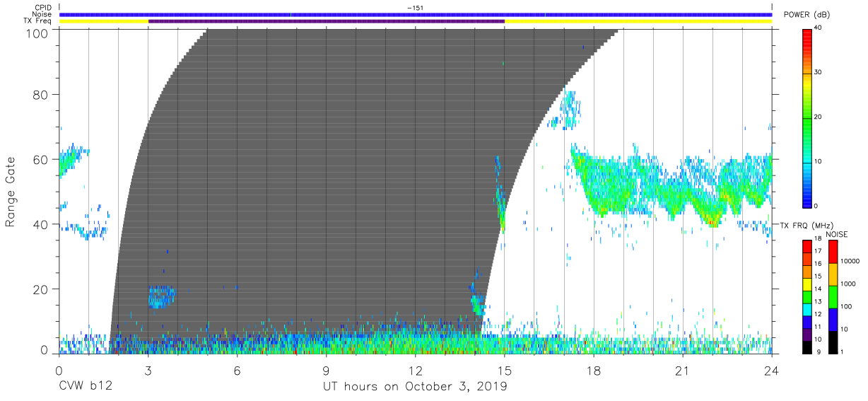868x401 pixels.
Task: Click the 'CVW b12' label
Action: tap(86, 386)
